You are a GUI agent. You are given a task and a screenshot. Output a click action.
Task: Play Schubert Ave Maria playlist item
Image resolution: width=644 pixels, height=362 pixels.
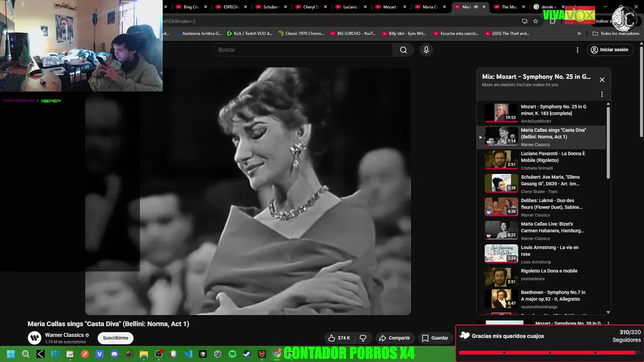click(x=541, y=184)
